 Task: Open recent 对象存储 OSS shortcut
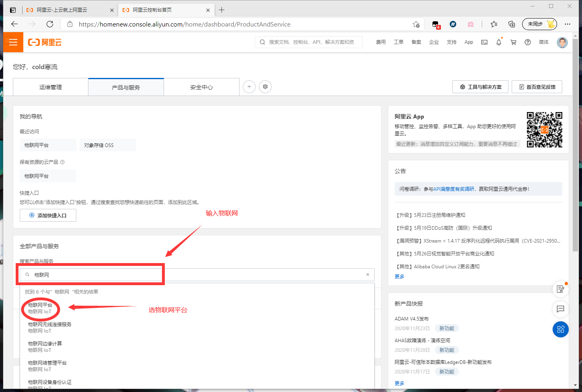107,145
